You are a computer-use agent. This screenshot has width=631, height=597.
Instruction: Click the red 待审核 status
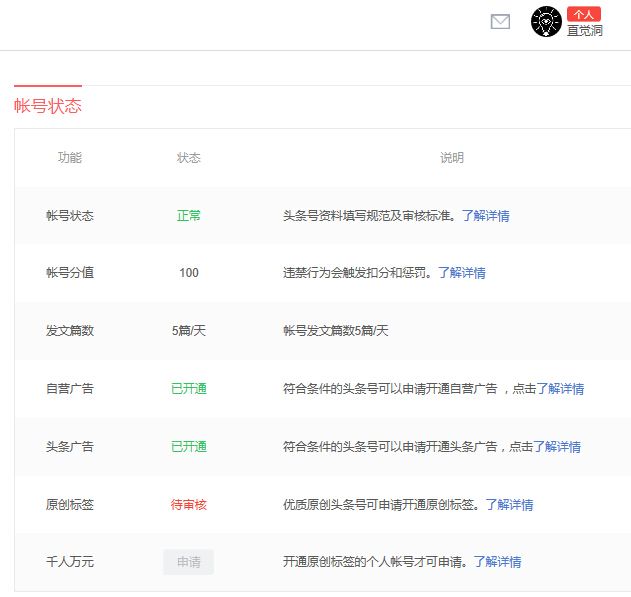coord(189,504)
